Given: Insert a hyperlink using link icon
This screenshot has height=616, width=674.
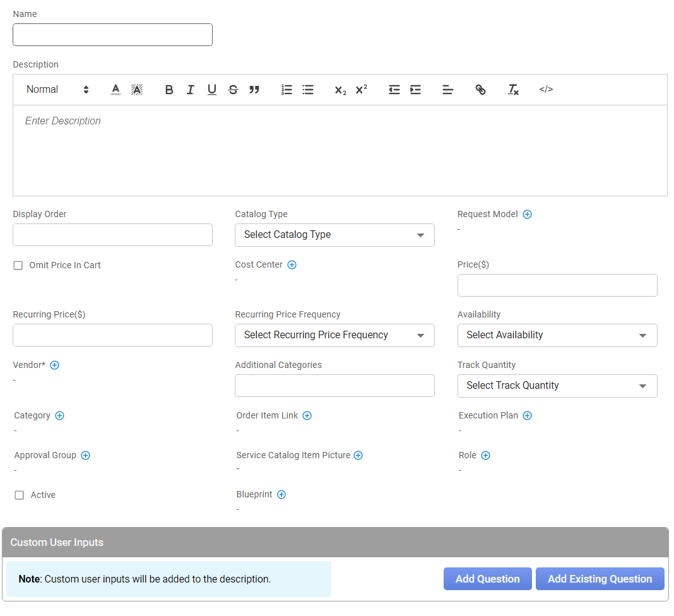Looking at the screenshot, I should [480, 90].
